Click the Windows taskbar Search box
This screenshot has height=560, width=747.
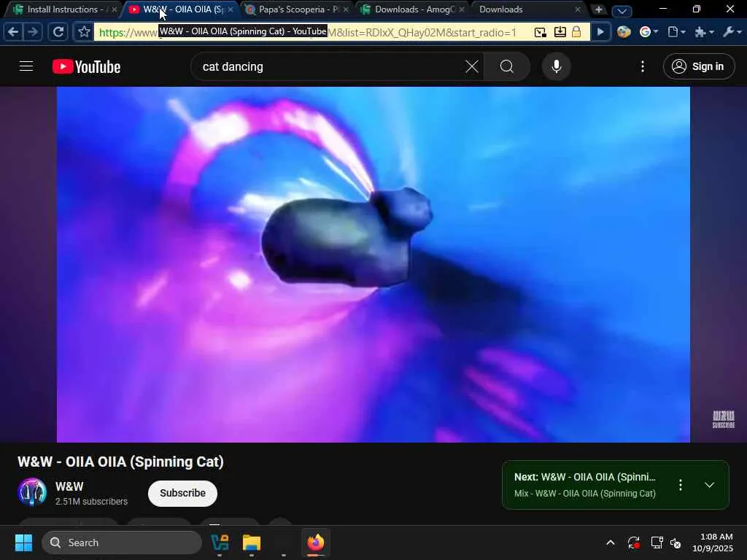(122, 542)
